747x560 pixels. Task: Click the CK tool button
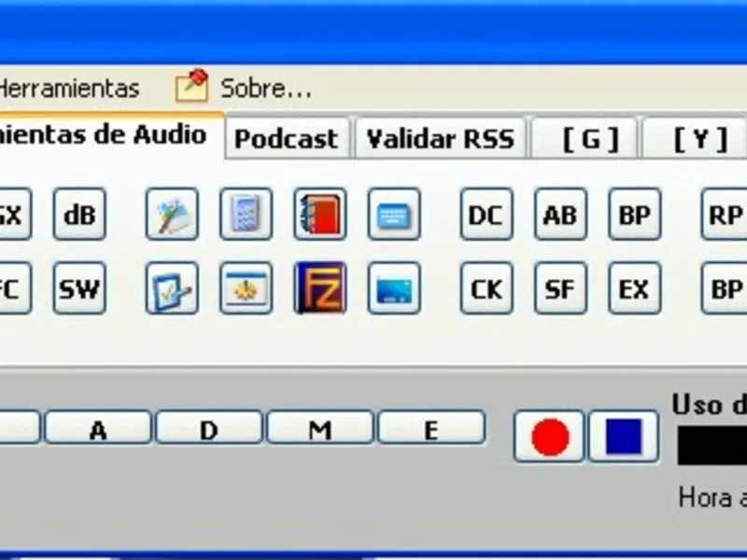coord(486,288)
